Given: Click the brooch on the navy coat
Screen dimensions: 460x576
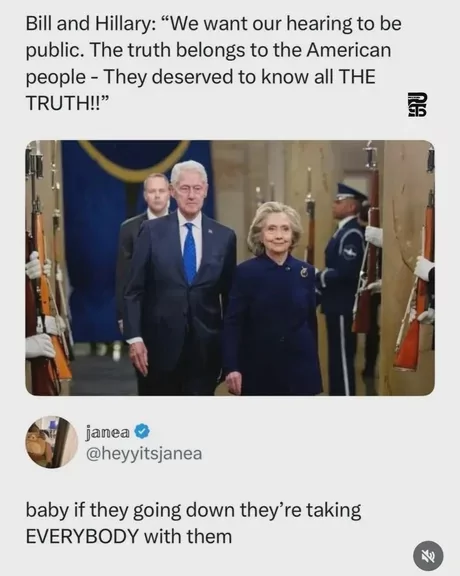Looking at the screenshot, I should tap(305, 271).
